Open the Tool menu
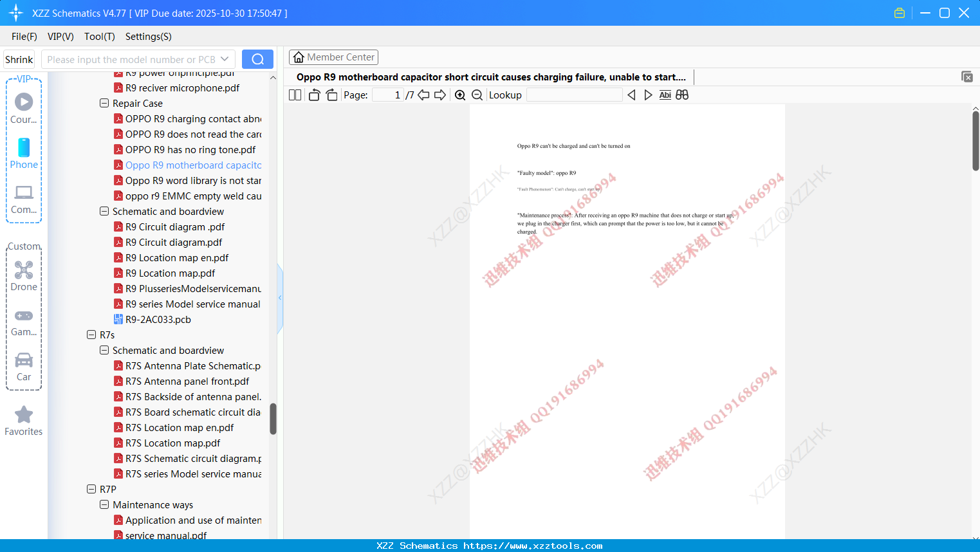 100,37
